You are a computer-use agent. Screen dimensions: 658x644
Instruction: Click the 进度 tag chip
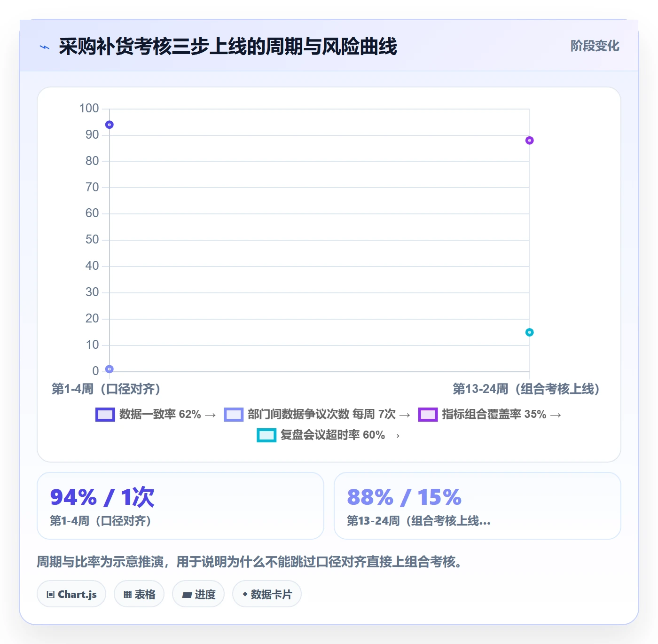point(198,594)
